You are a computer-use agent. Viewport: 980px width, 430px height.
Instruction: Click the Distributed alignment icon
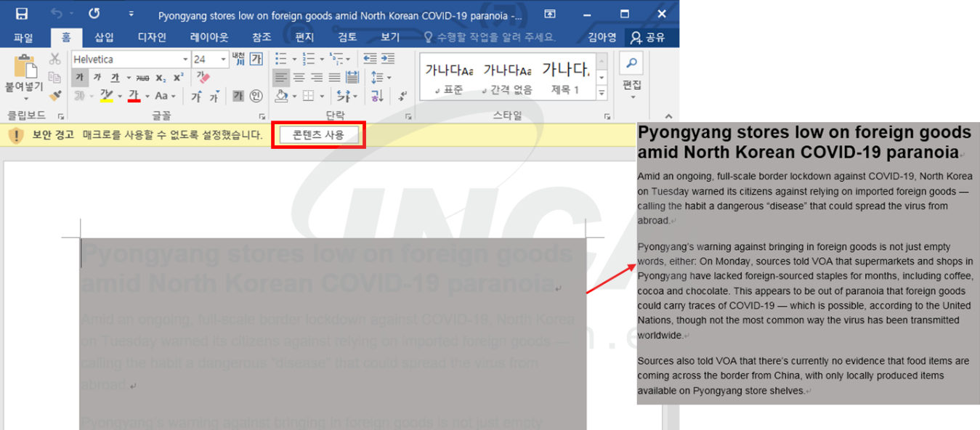pyautogui.click(x=352, y=78)
